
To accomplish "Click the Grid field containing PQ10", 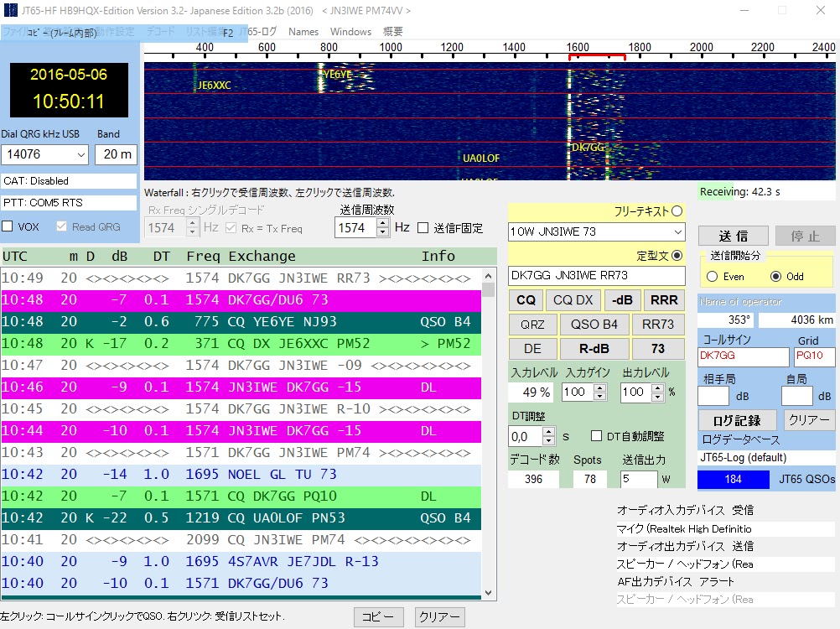I will click(x=814, y=356).
